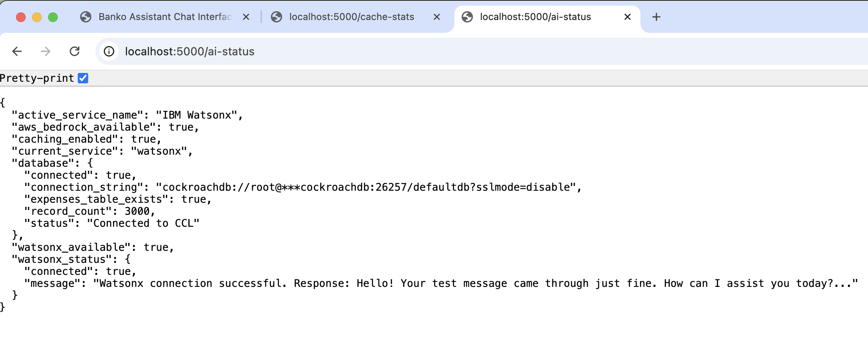Image resolution: width=868 pixels, height=355 pixels.
Task: Go back using the browser back arrow
Action: coord(17,51)
